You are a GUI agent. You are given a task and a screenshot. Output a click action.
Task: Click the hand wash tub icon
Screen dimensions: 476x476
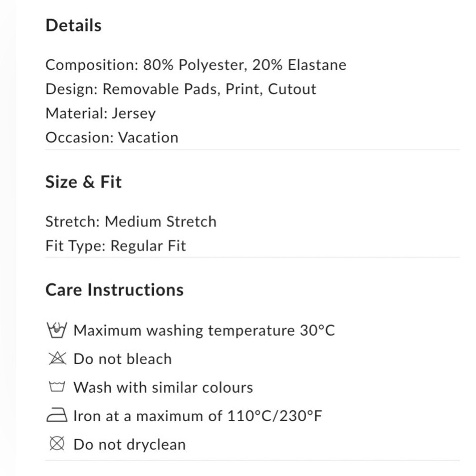(57, 329)
